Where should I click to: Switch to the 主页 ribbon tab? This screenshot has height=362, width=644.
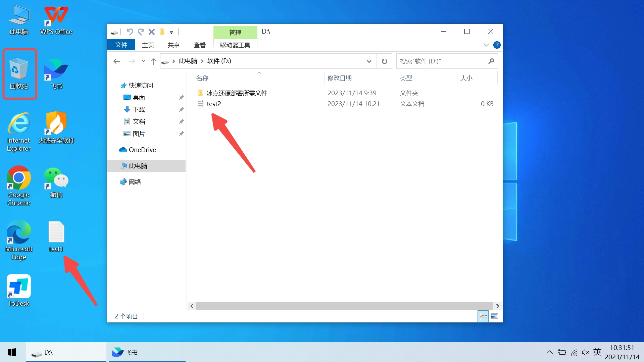pos(148,45)
